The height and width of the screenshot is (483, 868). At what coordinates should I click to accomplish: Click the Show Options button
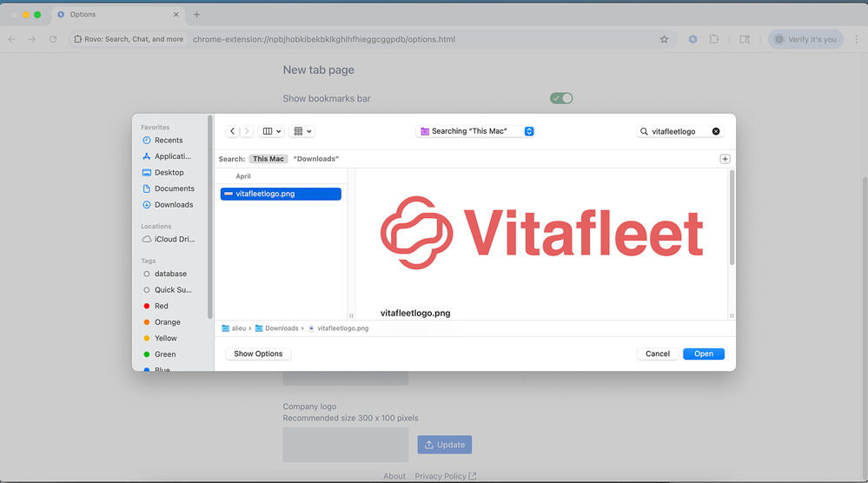[258, 354]
